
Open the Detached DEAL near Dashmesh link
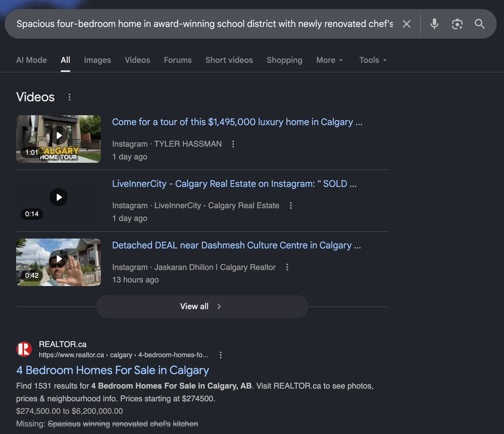click(237, 245)
